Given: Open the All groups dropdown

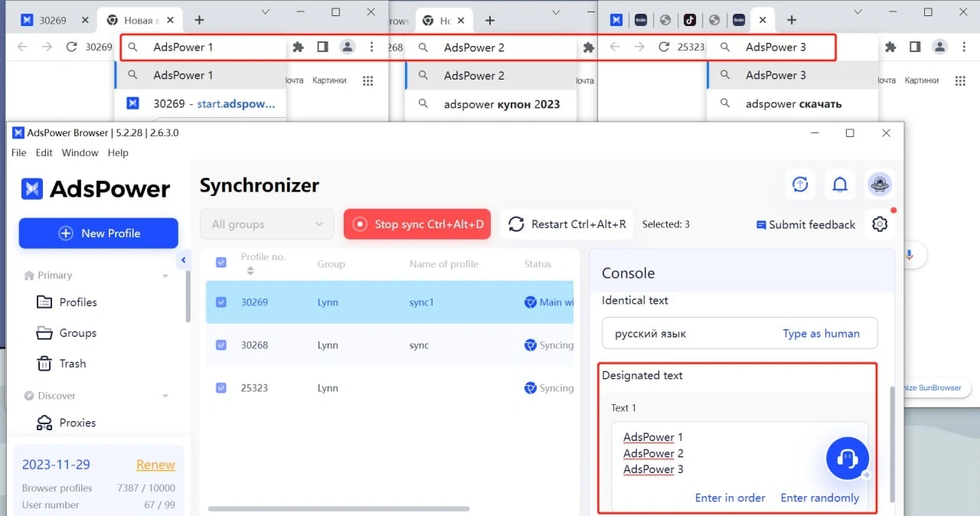Looking at the screenshot, I should point(267,224).
